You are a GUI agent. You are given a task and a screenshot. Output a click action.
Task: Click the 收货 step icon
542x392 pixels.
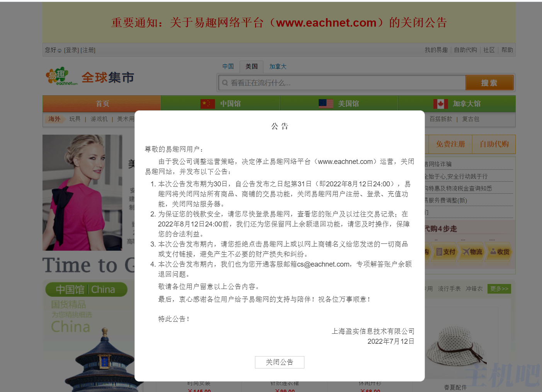(500, 252)
